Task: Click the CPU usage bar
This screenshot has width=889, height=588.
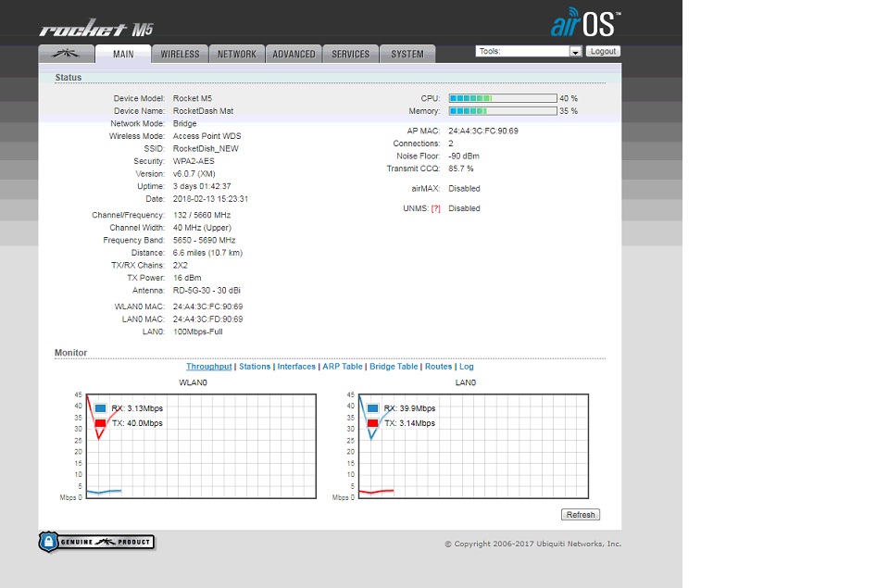Action: (503, 98)
